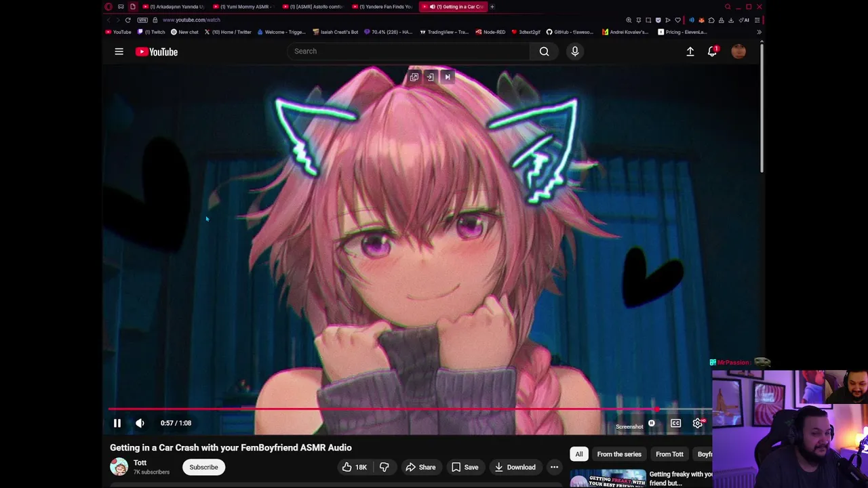Focus the YouTube Search field
Image resolution: width=868 pixels, height=488 pixels.
pos(409,52)
